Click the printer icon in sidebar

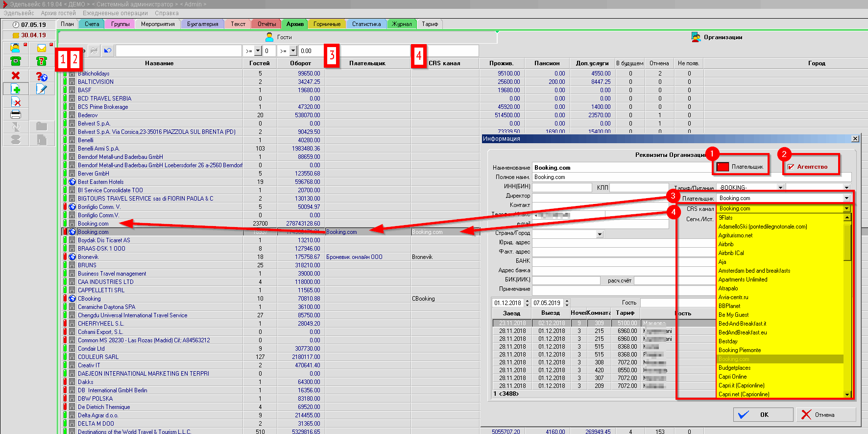(x=16, y=114)
